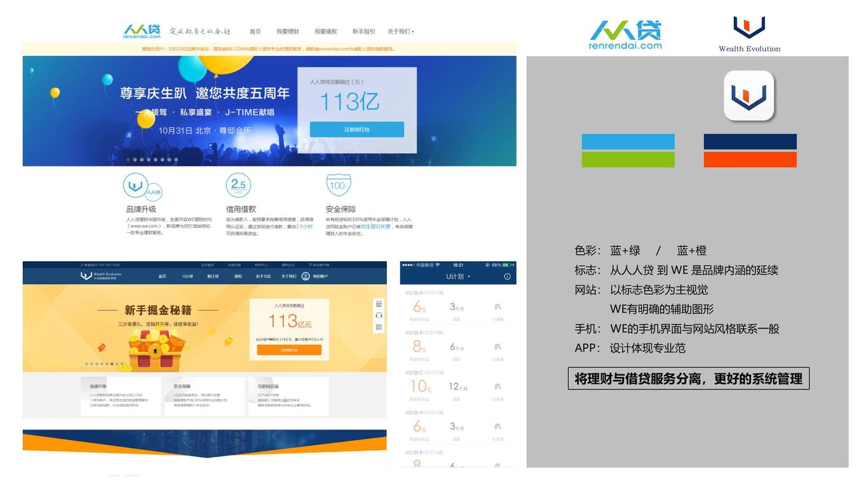This screenshot has height=488, width=868.
Task: Click the WE app icon on gray panel
Action: click(749, 95)
